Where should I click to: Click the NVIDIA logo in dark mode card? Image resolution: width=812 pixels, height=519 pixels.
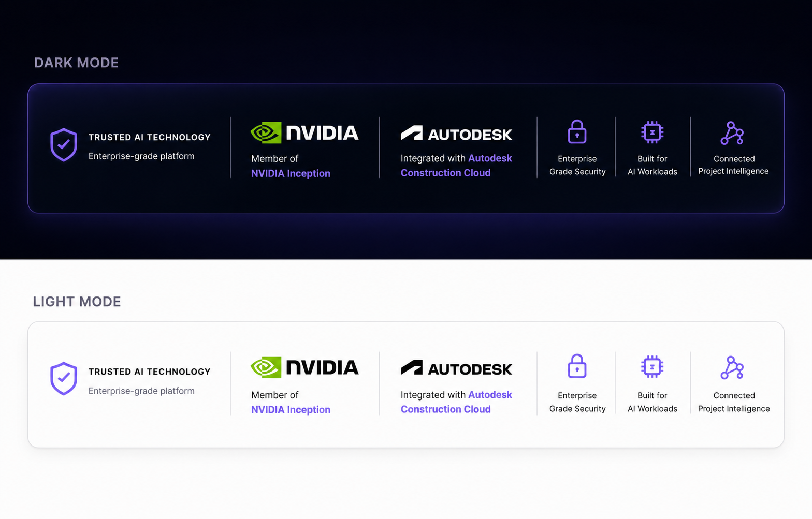click(x=304, y=133)
